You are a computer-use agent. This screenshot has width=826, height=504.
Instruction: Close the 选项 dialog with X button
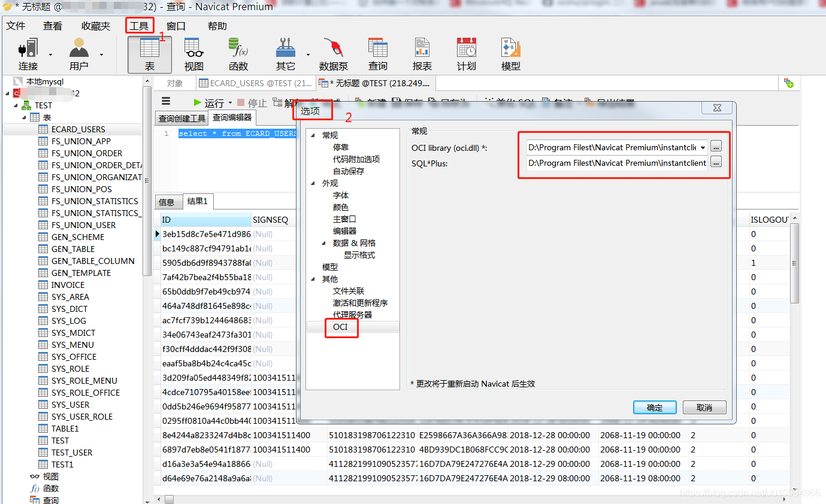pos(717,108)
